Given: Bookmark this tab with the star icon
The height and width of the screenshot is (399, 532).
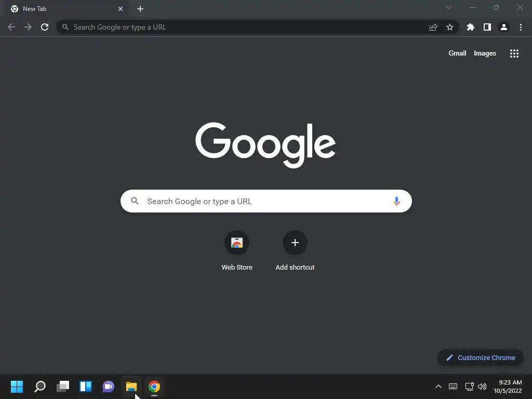Looking at the screenshot, I should tap(450, 27).
